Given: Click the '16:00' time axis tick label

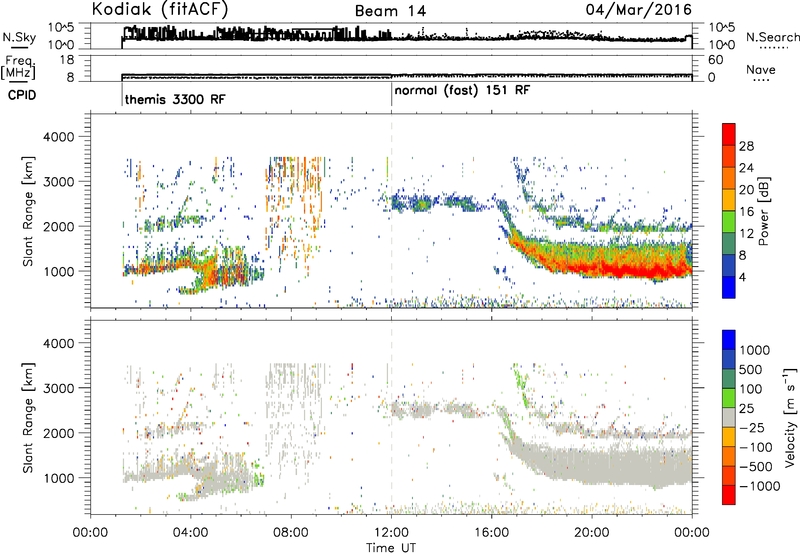Looking at the screenshot, I should click(491, 532).
